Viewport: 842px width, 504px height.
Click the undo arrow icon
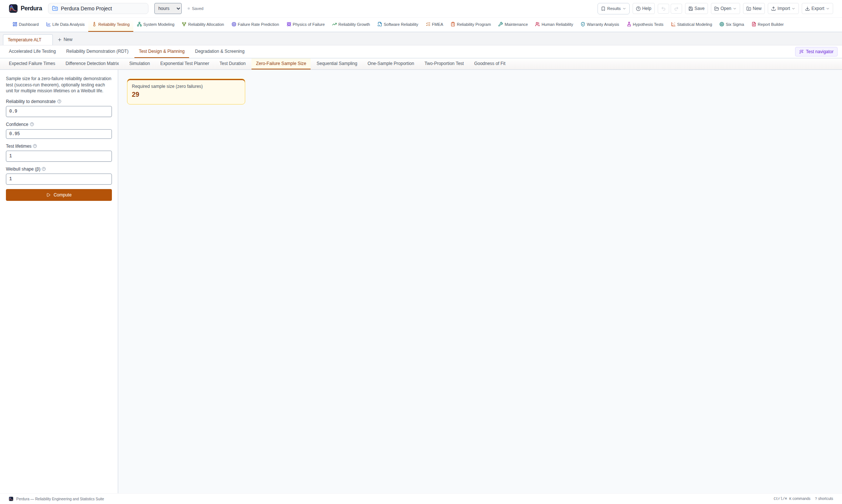point(663,8)
